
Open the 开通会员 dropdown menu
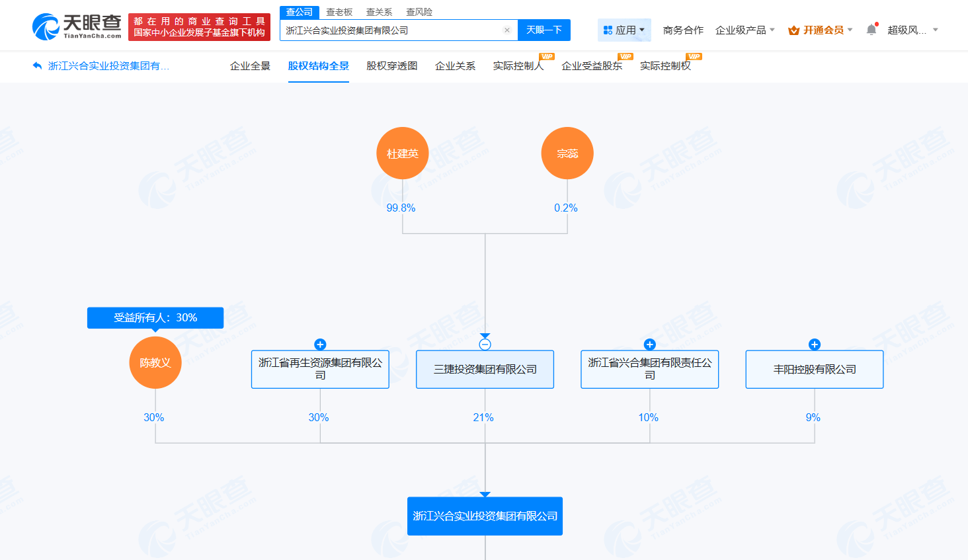tap(821, 30)
